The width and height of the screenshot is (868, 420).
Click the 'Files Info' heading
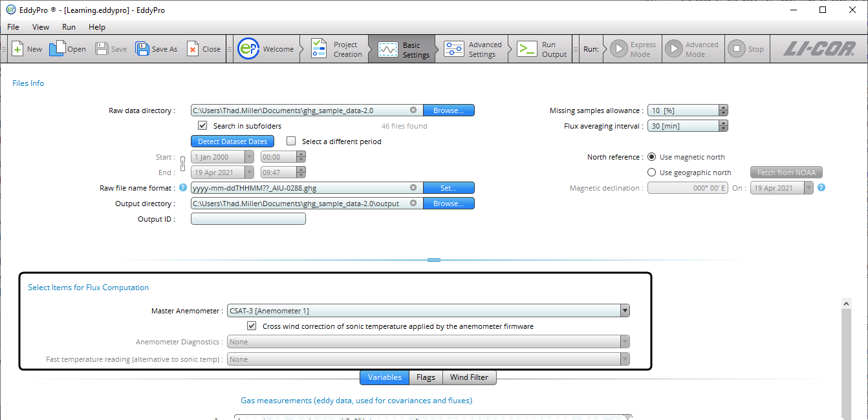point(28,83)
